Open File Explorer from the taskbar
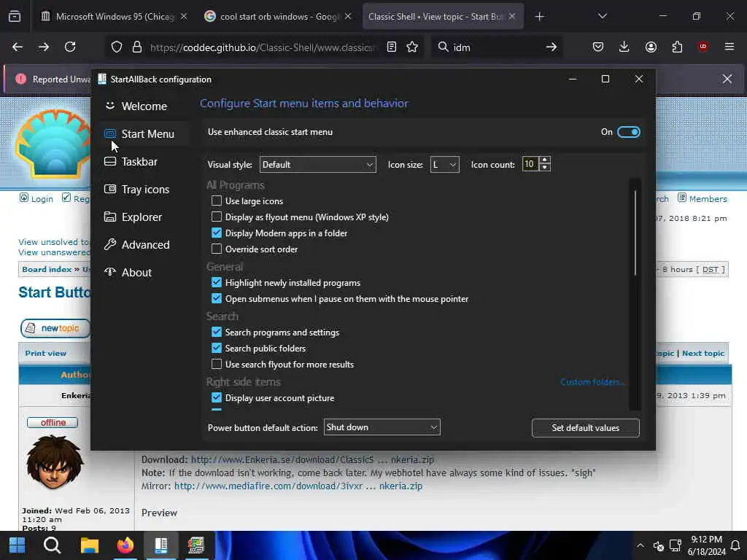The image size is (747, 560). click(x=89, y=545)
